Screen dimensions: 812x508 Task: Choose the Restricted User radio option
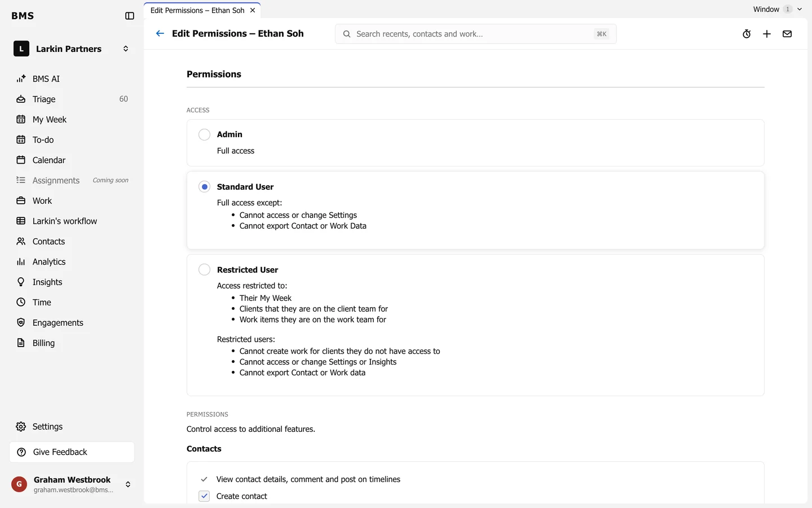point(204,270)
